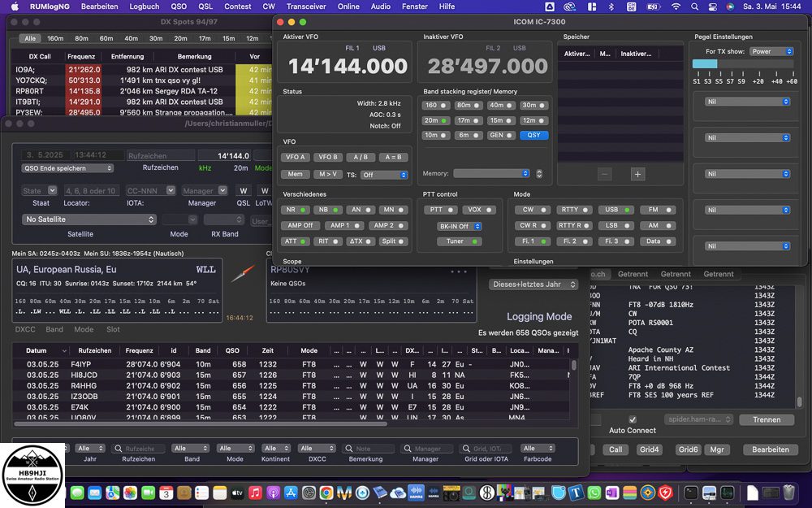Click the compass needle bearing indicator
Screen dimensions: 812x508
coord(242,273)
